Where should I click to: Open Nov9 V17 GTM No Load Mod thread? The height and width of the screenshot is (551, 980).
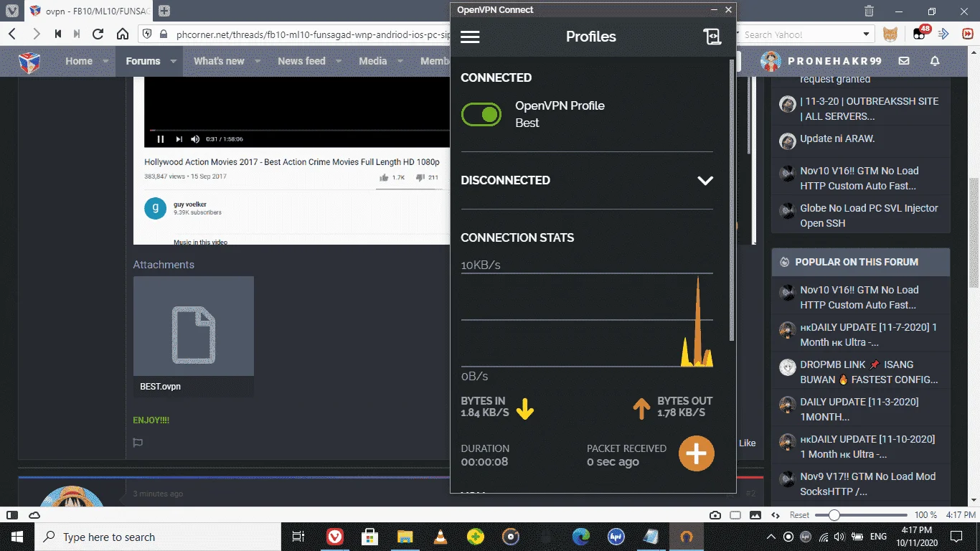(867, 484)
